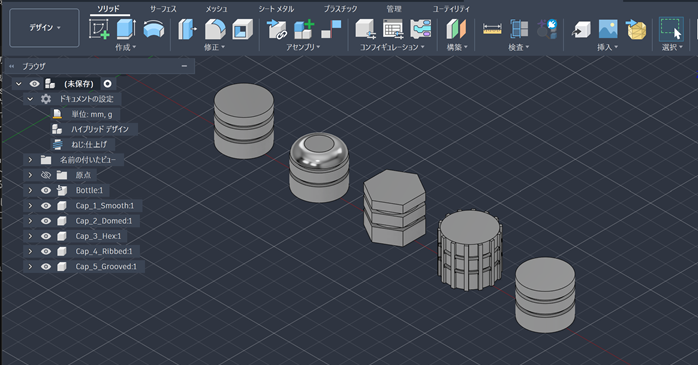The height and width of the screenshot is (365, 698).
Task: Hide the Cap_4_Ribbed:1 component
Action: [46, 251]
